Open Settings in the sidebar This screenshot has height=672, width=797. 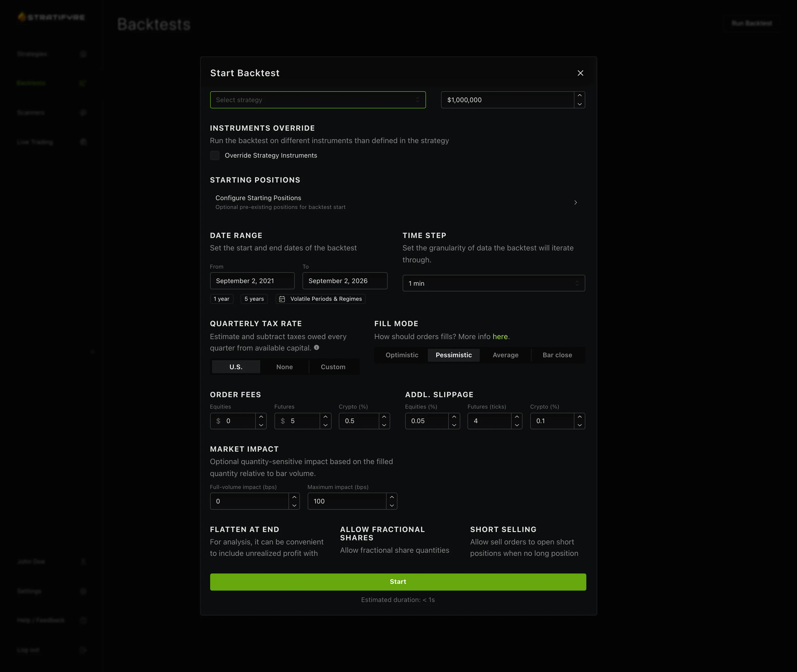52,591
